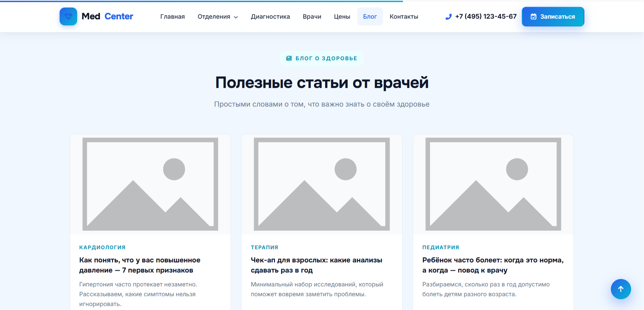This screenshot has width=644, height=310.
Task: Go to the Диагностика page
Action: pyautogui.click(x=270, y=17)
